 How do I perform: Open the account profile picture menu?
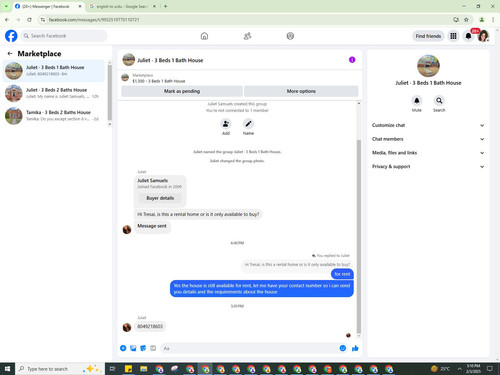pos(483,36)
